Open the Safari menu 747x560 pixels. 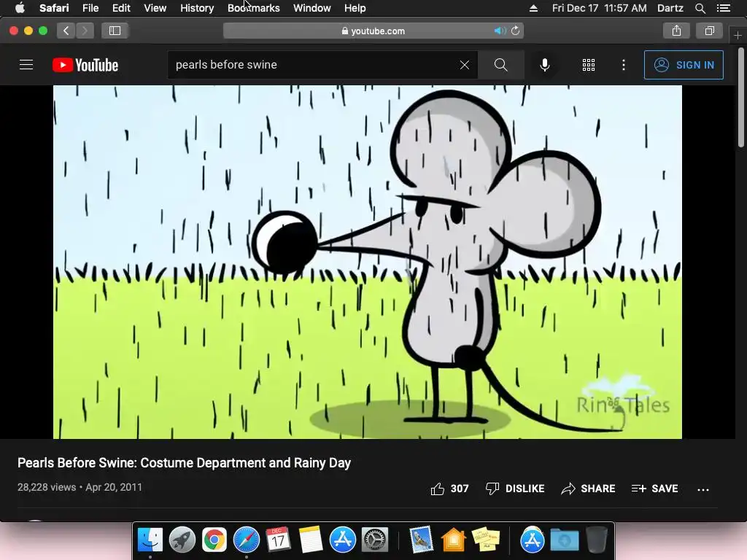pyautogui.click(x=54, y=8)
